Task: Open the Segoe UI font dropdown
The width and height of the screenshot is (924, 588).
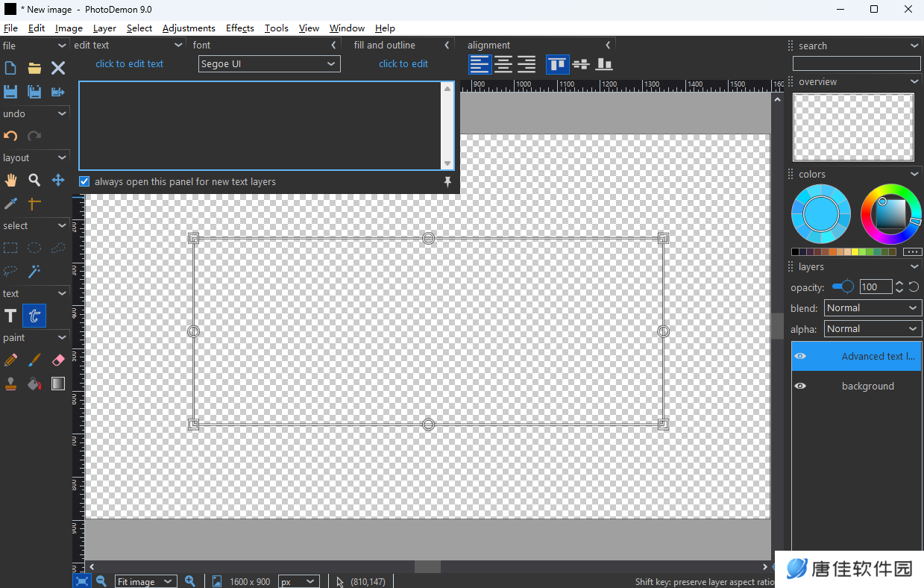Action: coord(269,64)
